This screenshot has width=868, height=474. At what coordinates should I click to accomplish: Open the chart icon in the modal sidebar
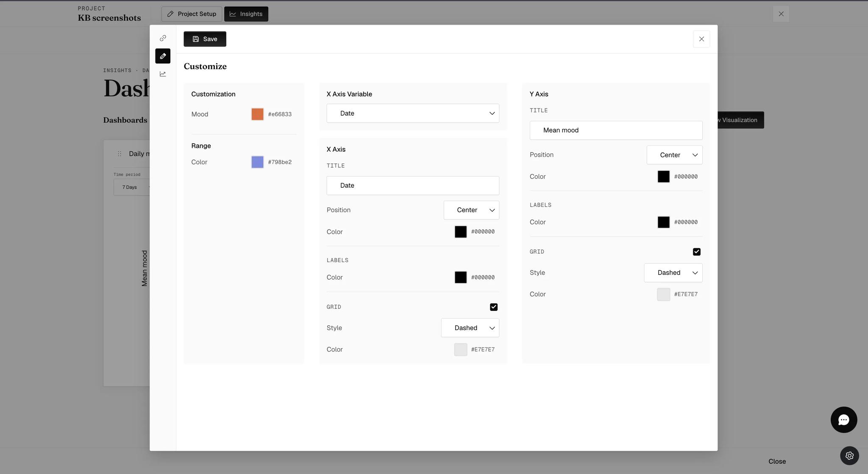click(163, 74)
